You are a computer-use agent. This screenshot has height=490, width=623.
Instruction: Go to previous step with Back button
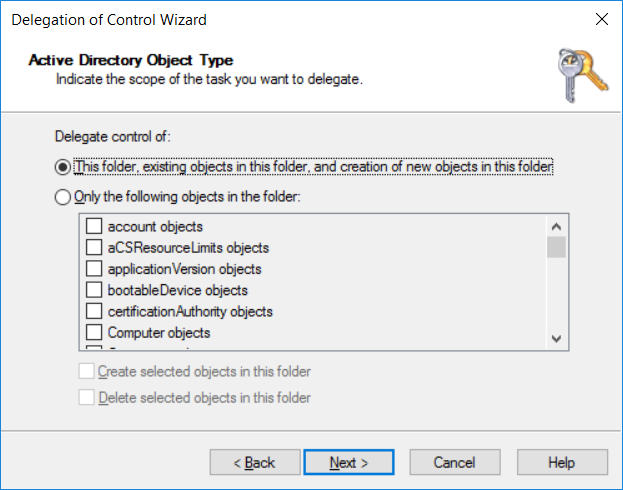coord(255,462)
